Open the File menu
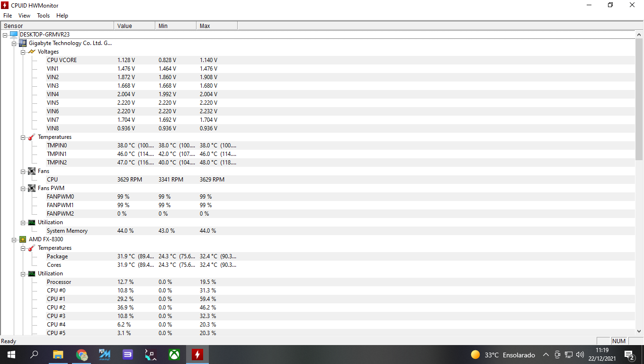Screen dimensions: 644x364 pos(8,16)
